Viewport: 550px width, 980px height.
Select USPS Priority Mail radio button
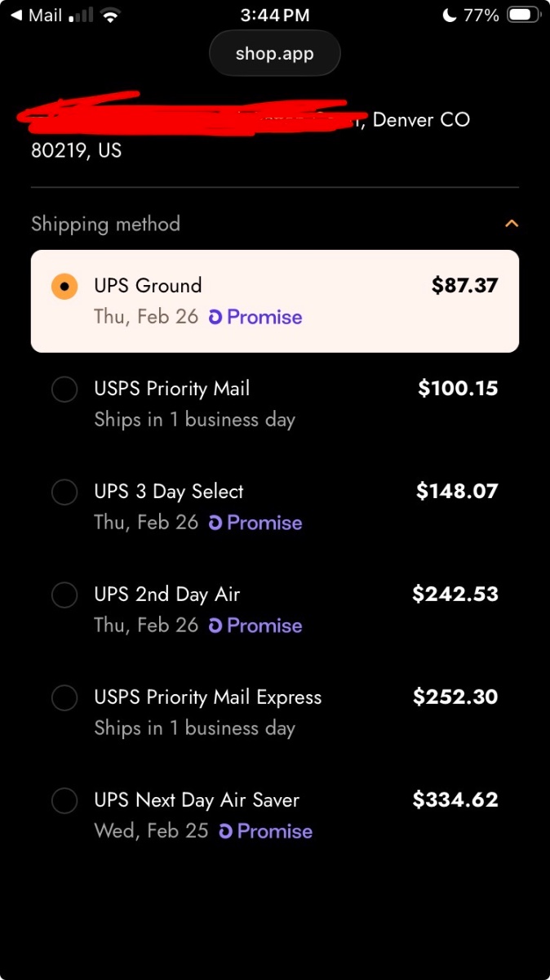click(64, 390)
